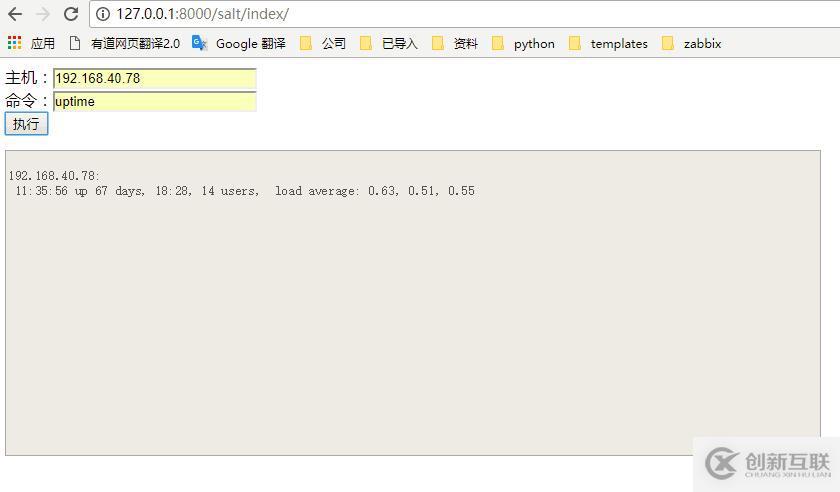Open the 资料 bookmark folder
The height and width of the screenshot is (492, 840).
click(454, 43)
